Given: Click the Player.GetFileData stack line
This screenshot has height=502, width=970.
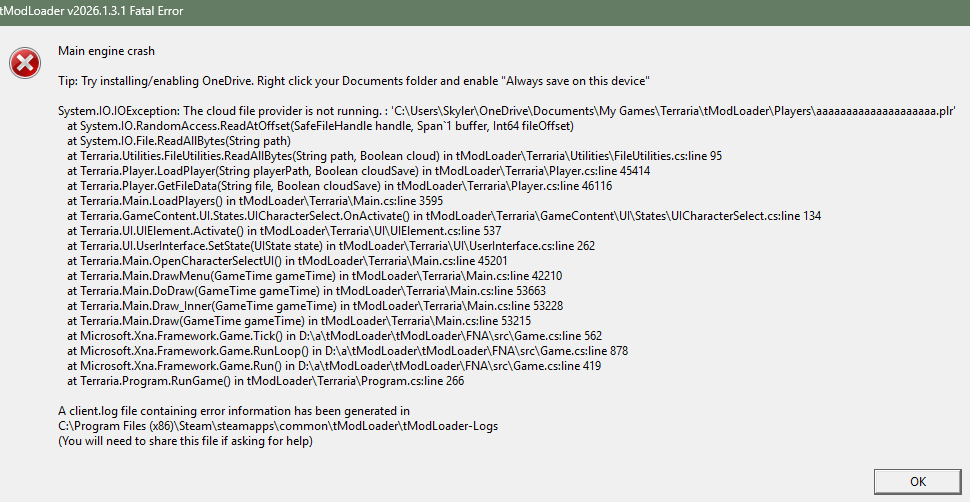Looking at the screenshot, I should pyautogui.click(x=340, y=186).
